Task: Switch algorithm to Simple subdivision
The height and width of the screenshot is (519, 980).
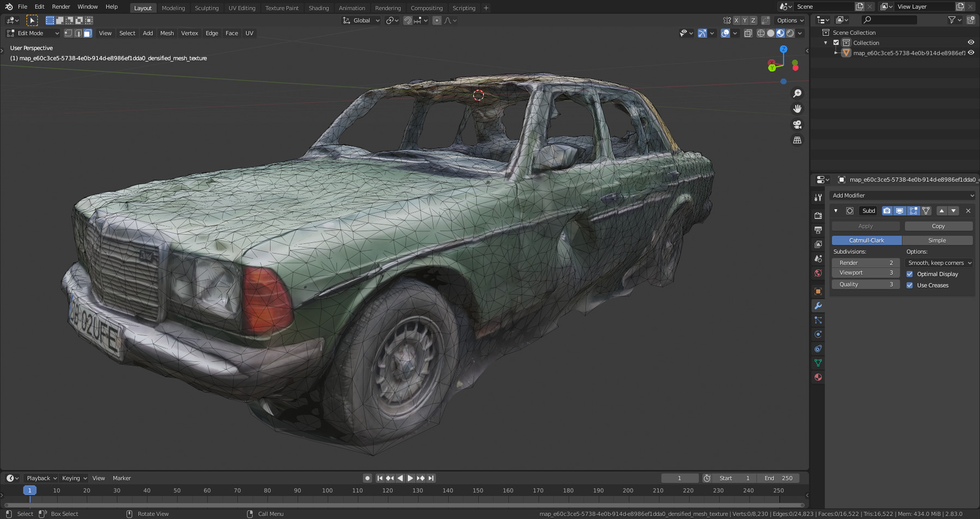Action: point(938,240)
